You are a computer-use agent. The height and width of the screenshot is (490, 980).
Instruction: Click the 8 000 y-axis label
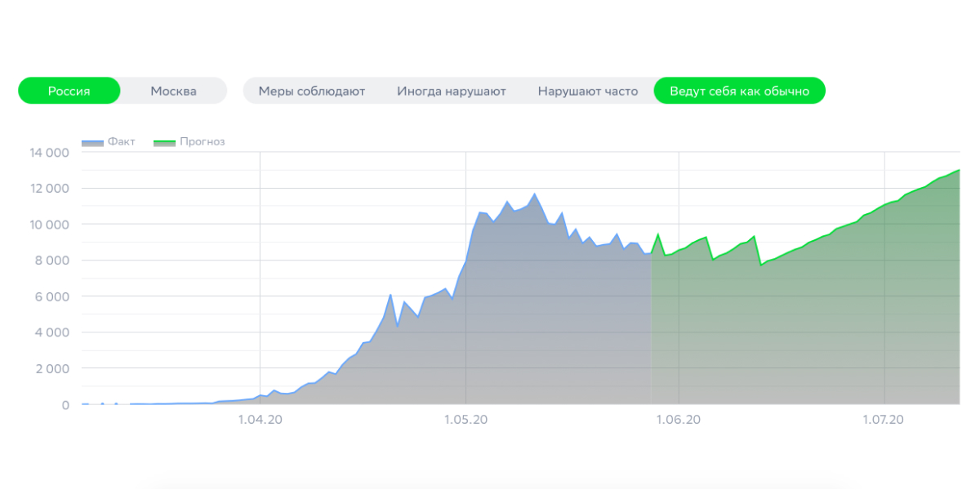(x=51, y=261)
